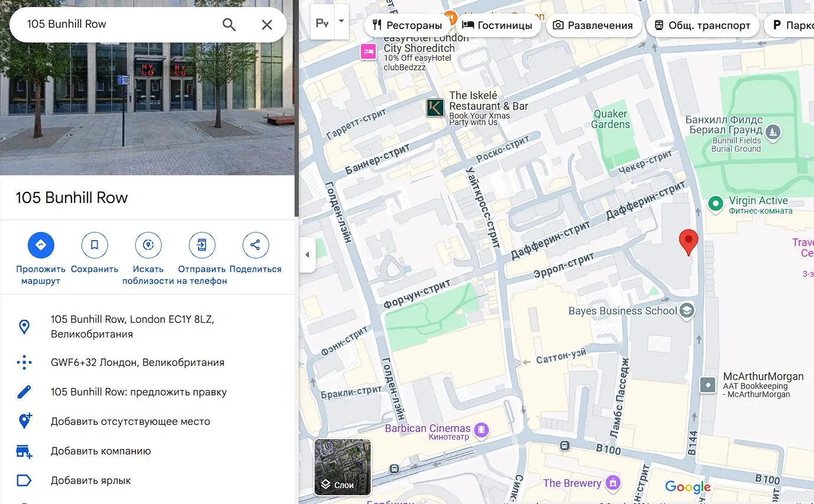Clear the search with the X icon

(267, 25)
